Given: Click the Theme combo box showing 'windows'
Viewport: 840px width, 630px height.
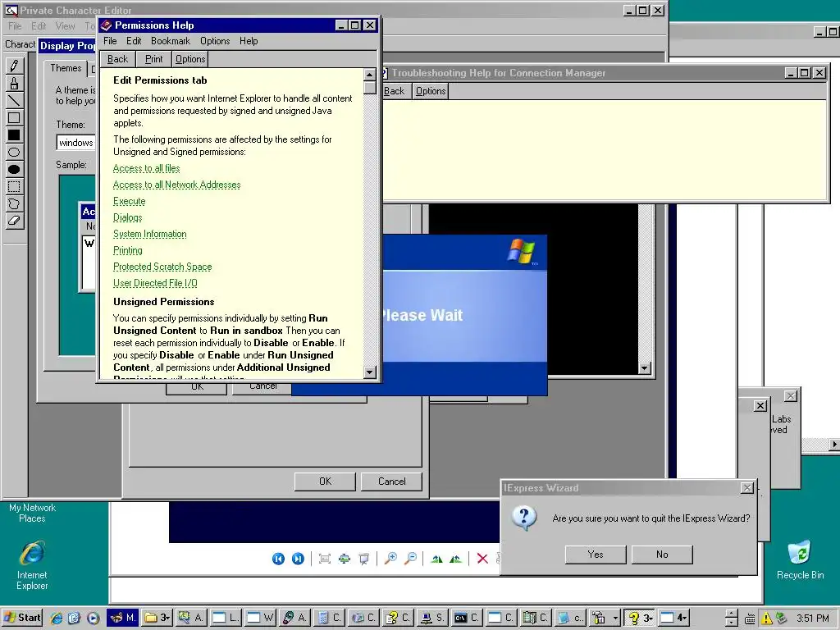Looking at the screenshot, I should (x=75, y=143).
